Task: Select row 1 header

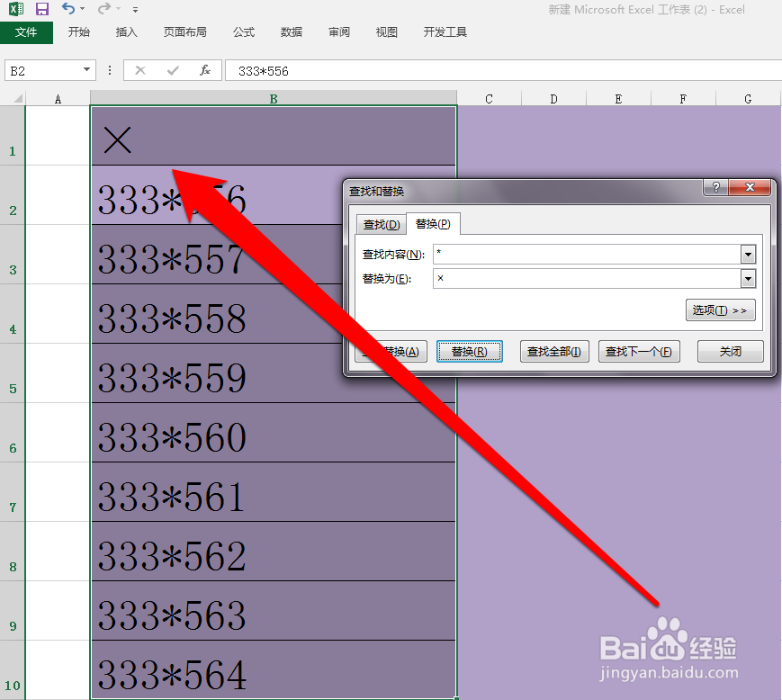Action: (13, 136)
